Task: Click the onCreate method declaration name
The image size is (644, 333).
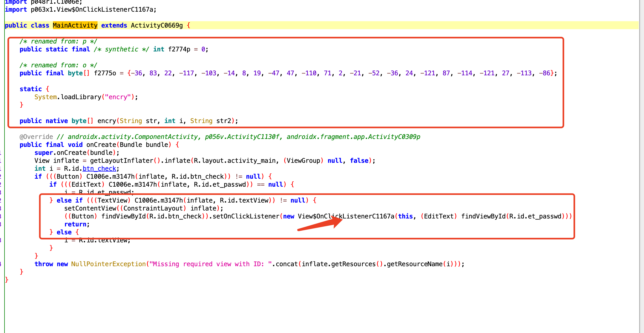Action: click(x=101, y=145)
